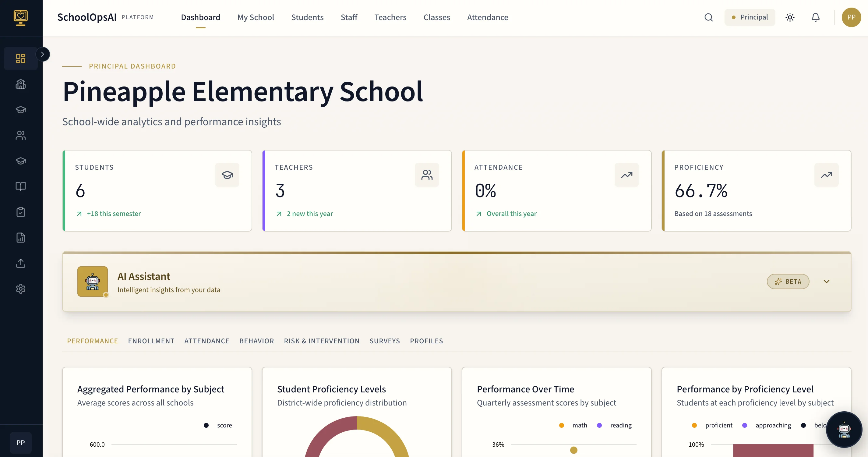Open the graduation cap icon in sidebar
868x457 pixels.
pos(20,110)
